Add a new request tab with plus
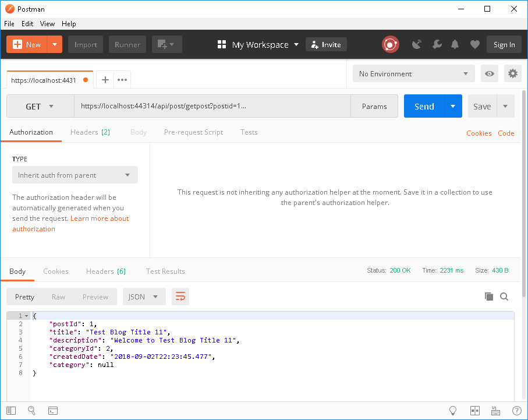The width and height of the screenshot is (528, 420). [105, 80]
